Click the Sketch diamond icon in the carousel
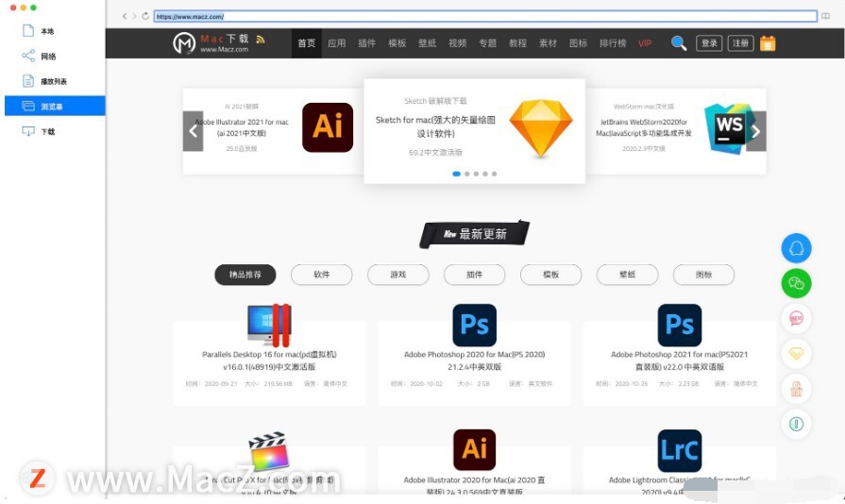This screenshot has height=504, width=845. 541,128
